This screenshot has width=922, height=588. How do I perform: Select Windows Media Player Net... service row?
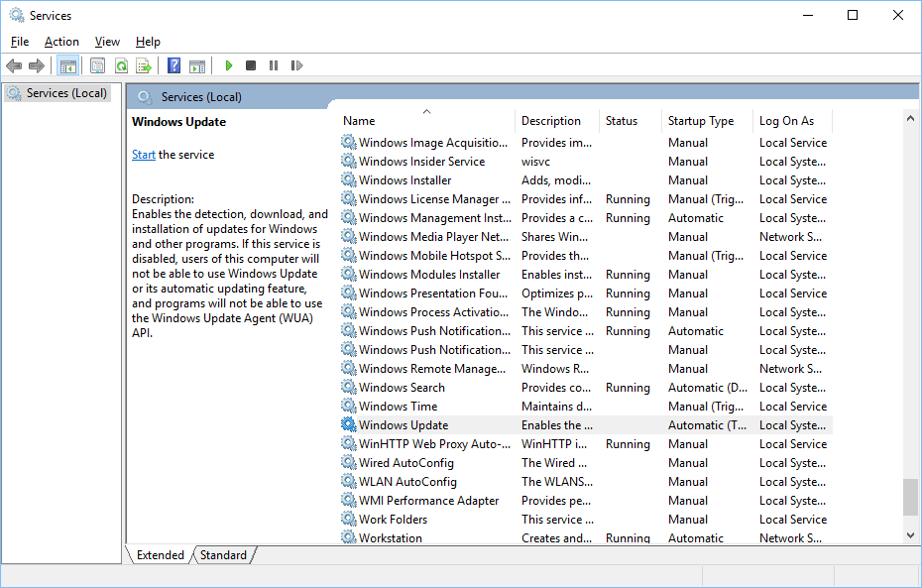point(586,236)
